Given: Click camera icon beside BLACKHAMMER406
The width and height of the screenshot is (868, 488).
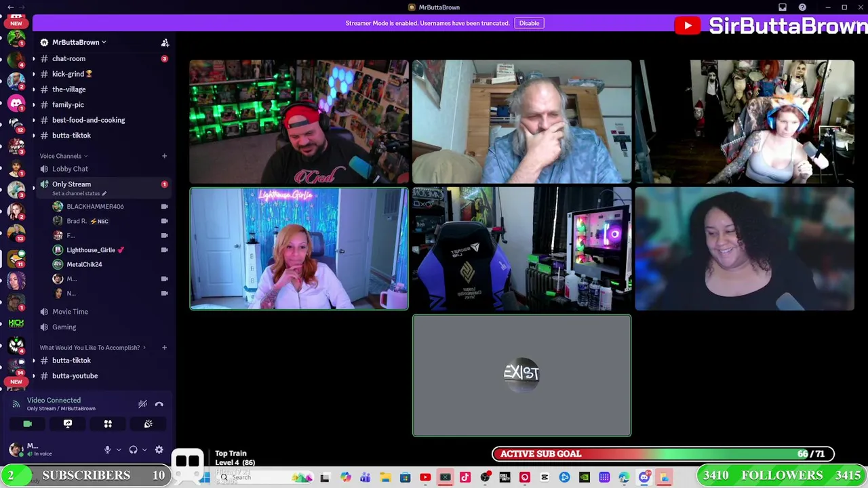Looking at the screenshot, I should click(x=164, y=206).
